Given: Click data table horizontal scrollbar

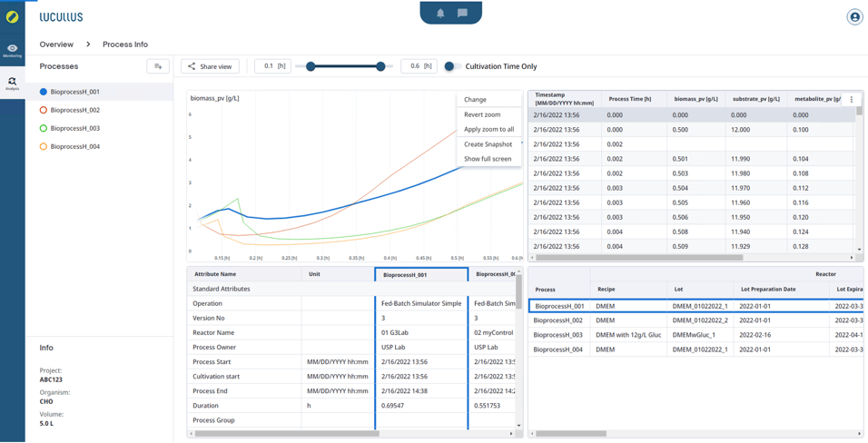Looking at the screenshot, I should tap(639, 258).
